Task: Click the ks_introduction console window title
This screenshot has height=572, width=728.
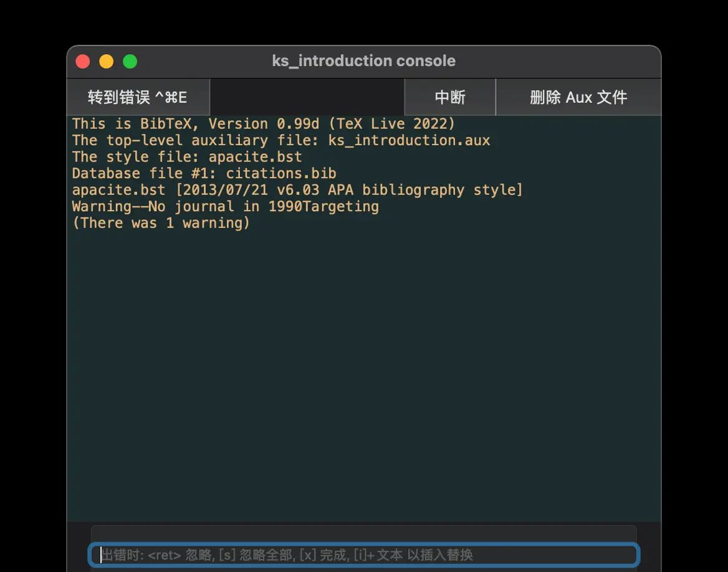Action: [x=364, y=60]
